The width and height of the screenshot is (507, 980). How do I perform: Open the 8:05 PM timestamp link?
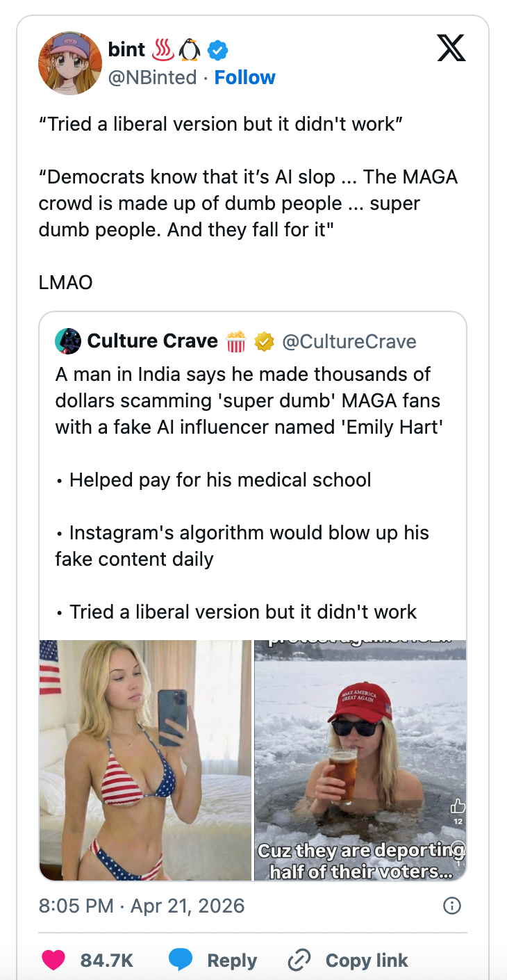(142, 906)
